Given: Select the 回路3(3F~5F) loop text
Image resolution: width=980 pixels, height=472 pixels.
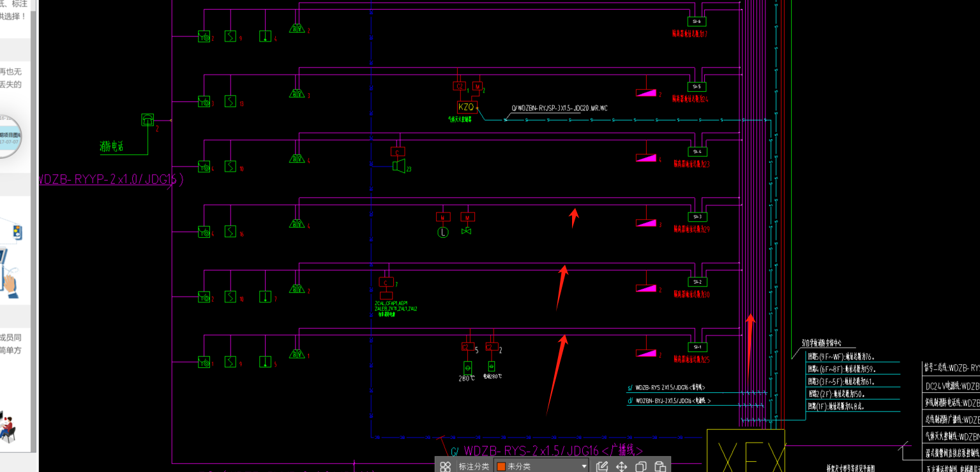Looking at the screenshot, I should tap(841, 381).
